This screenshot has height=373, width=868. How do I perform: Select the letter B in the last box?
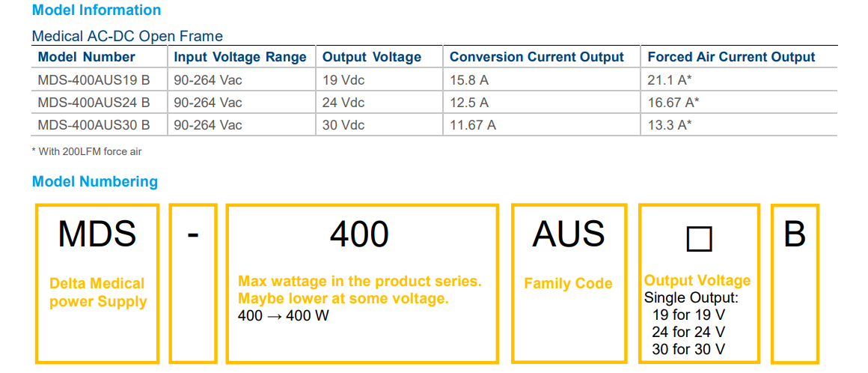(x=795, y=234)
